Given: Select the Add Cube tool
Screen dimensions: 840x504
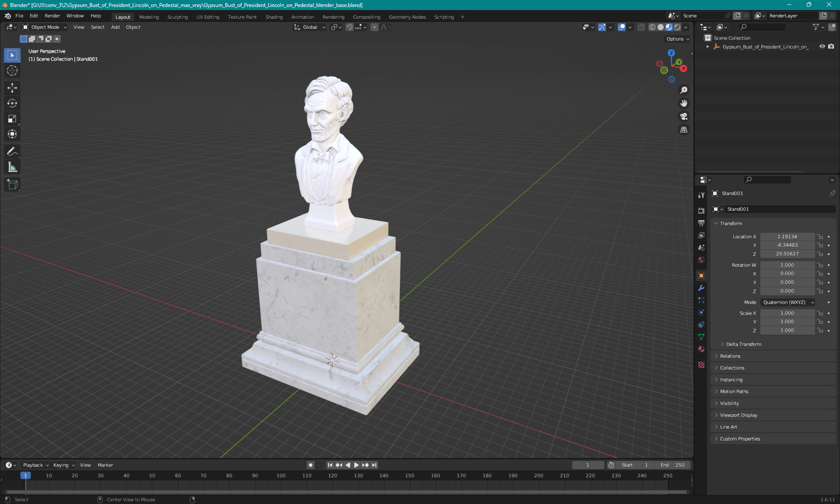Looking at the screenshot, I should point(12,185).
